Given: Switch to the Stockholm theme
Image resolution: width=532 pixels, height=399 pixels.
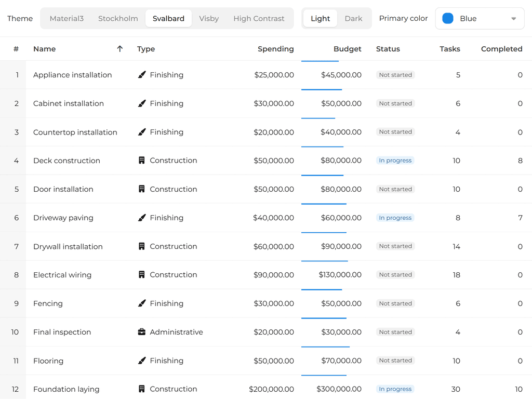Looking at the screenshot, I should pos(118,18).
